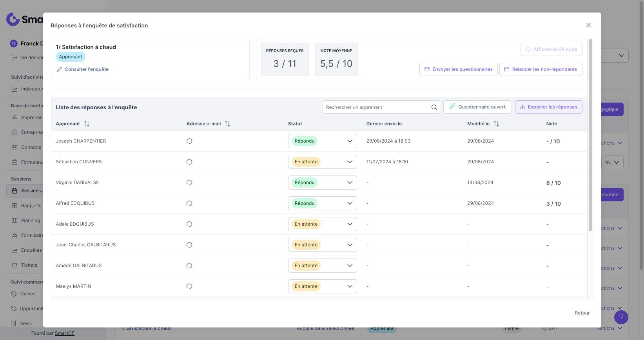Image resolution: width=644 pixels, height=340 pixels.
Task: Focus the Rechercher un apprenant field
Action: [376, 107]
